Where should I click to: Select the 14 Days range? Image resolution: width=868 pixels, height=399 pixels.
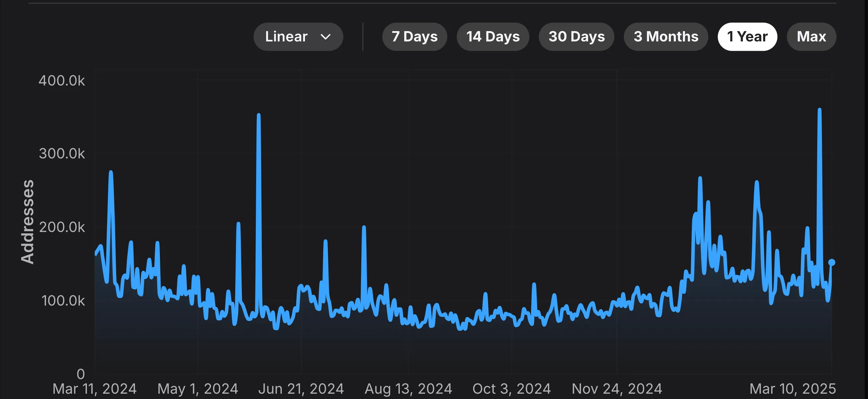click(493, 37)
